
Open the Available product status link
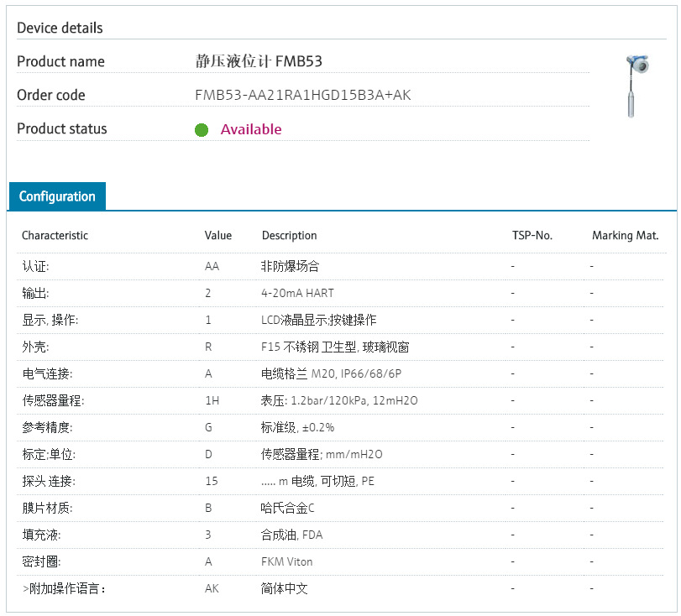pos(251,129)
